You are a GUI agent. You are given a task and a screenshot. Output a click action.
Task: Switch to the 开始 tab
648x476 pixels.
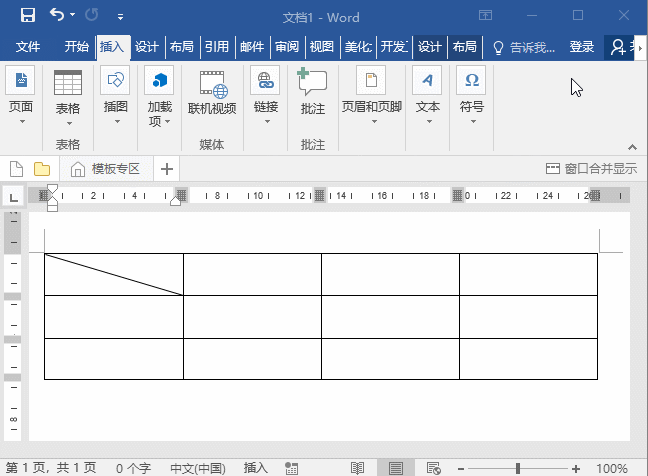pos(76,47)
